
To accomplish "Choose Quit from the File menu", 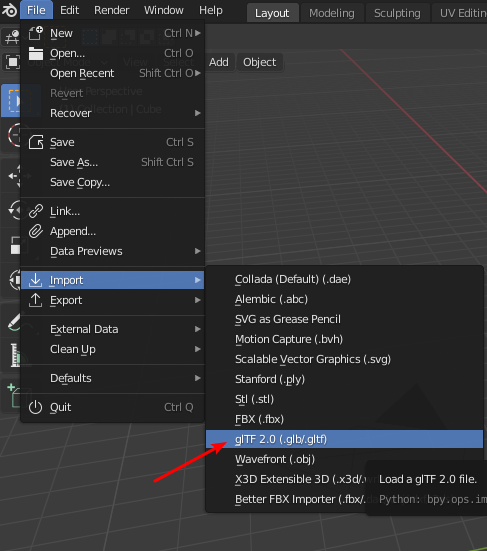I will pos(112,407).
